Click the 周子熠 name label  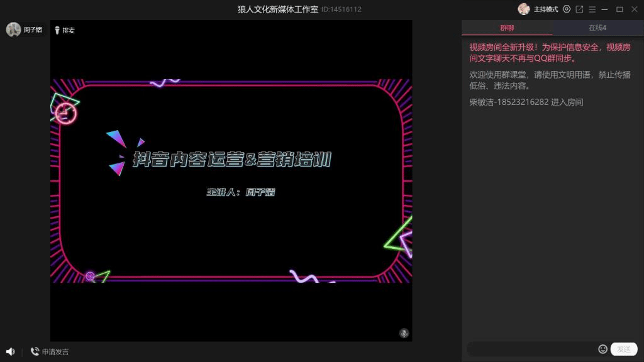click(x=33, y=30)
